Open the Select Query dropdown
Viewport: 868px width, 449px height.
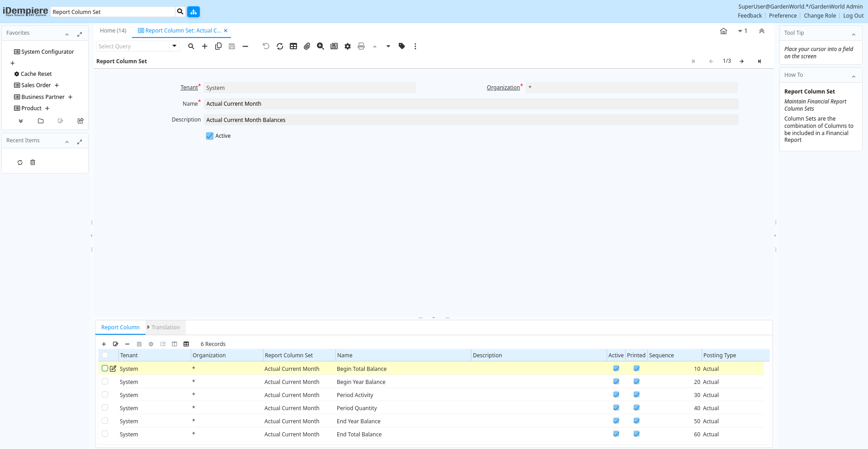[x=174, y=46]
